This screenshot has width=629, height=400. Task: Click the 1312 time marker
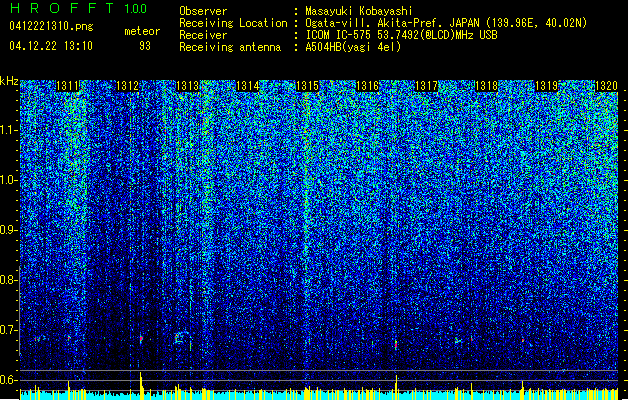click(x=127, y=86)
